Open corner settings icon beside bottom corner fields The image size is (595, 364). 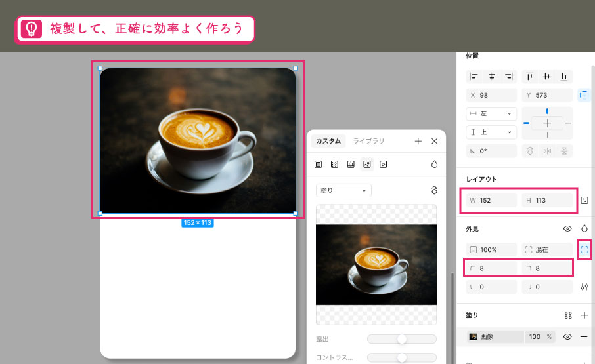pyautogui.click(x=584, y=287)
